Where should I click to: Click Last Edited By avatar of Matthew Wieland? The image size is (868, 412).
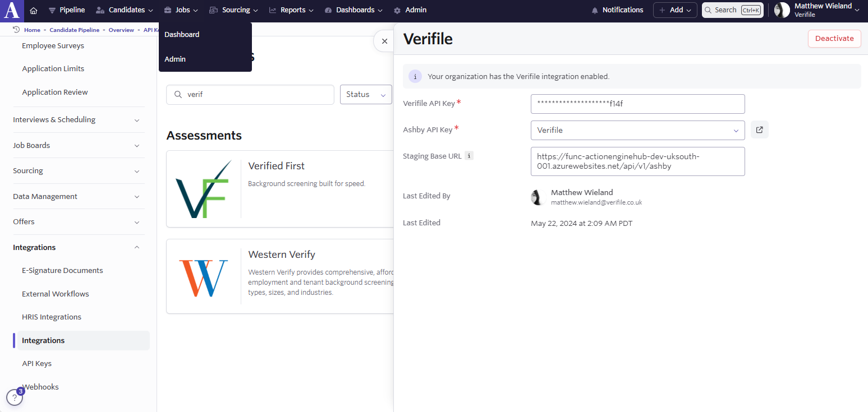pos(538,197)
